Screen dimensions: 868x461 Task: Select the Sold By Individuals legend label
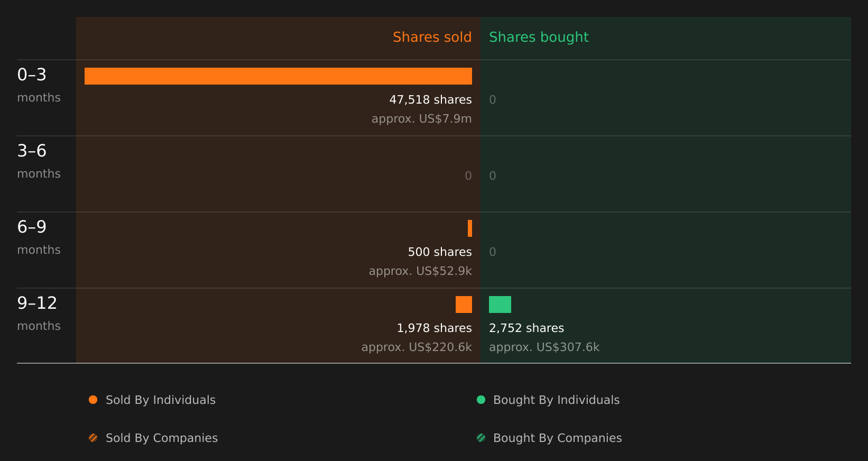coord(161,400)
